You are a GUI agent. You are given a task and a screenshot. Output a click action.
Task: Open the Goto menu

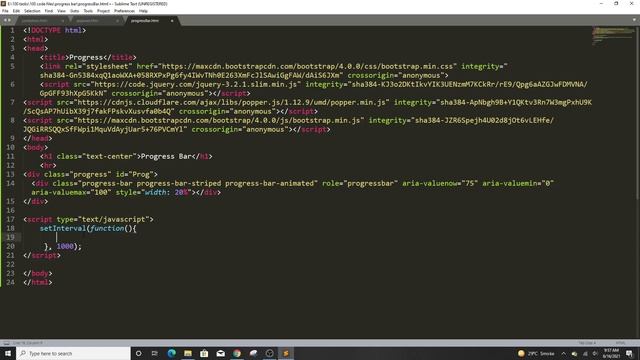point(75,11)
